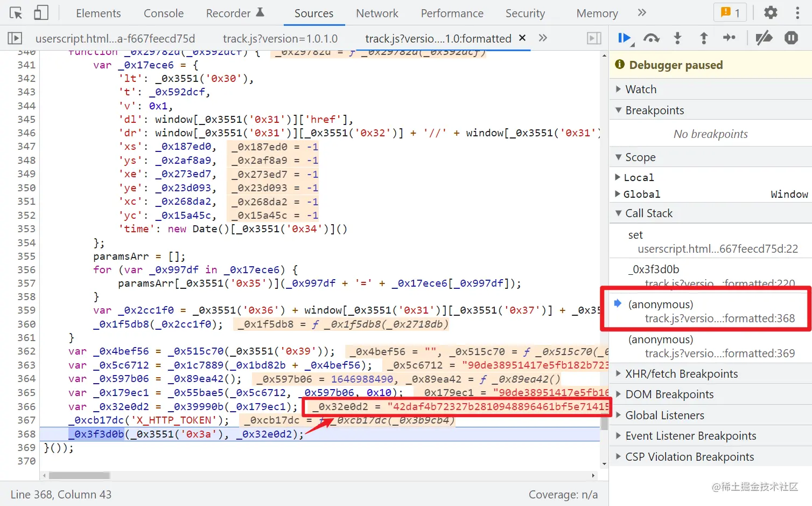Screen dimensions: 812x506
Task: Toggle the device toolbar icon
Action: pyautogui.click(x=41, y=13)
